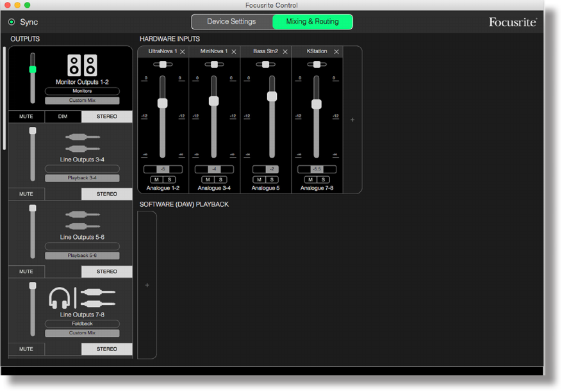562x392 pixels.
Task: Mute the Analogue 3-4 channel with M
Action: coord(208,179)
